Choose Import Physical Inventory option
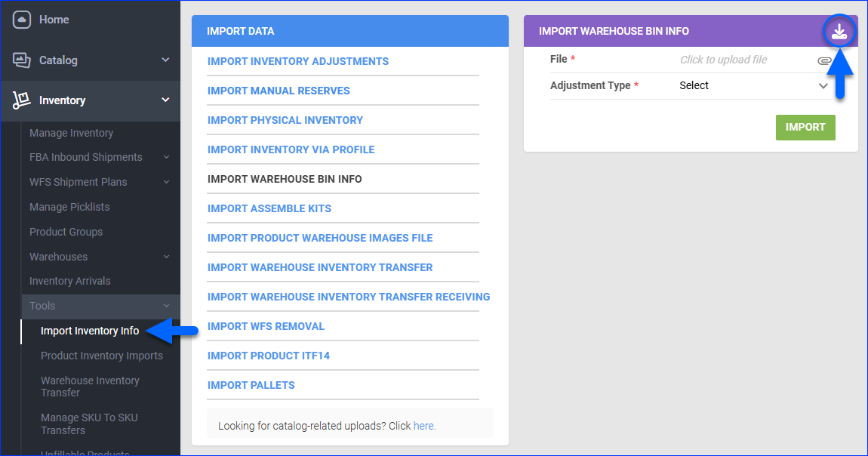868x456 pixels. coord(285,120)
